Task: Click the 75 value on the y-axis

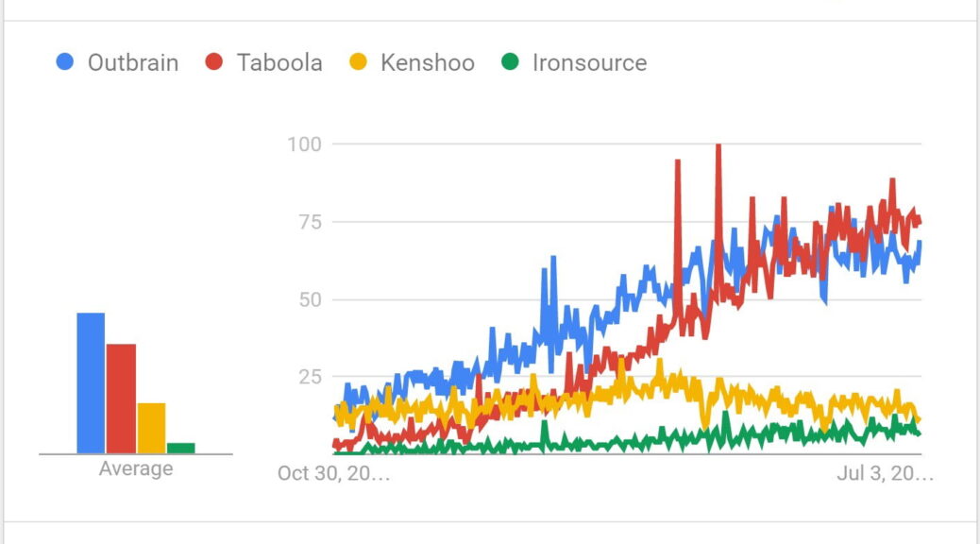Action: [310, 222]
